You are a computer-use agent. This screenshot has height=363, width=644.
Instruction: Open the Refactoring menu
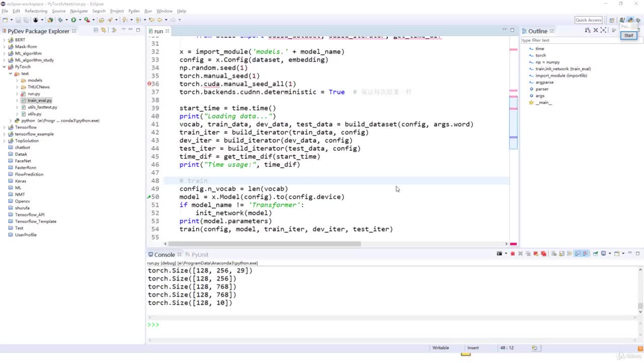[36, 11]
